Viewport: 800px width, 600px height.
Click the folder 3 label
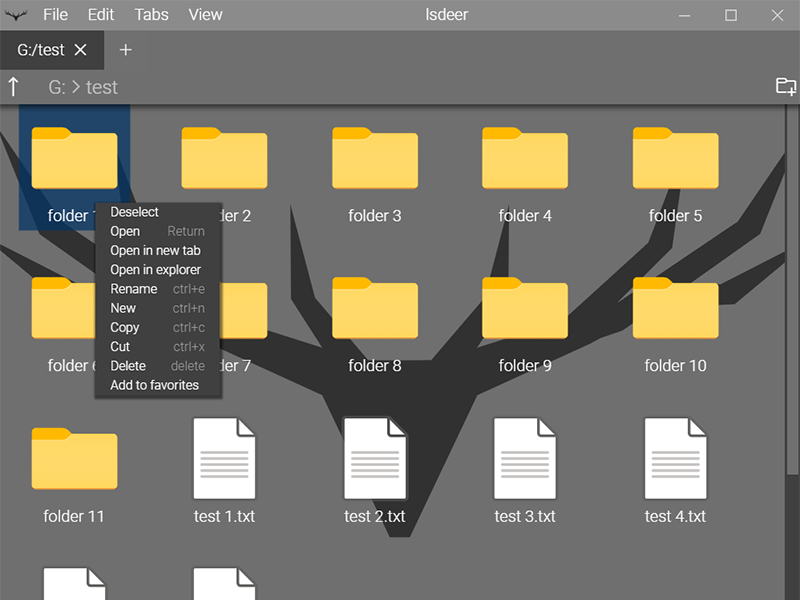click(x=375, y=216)
